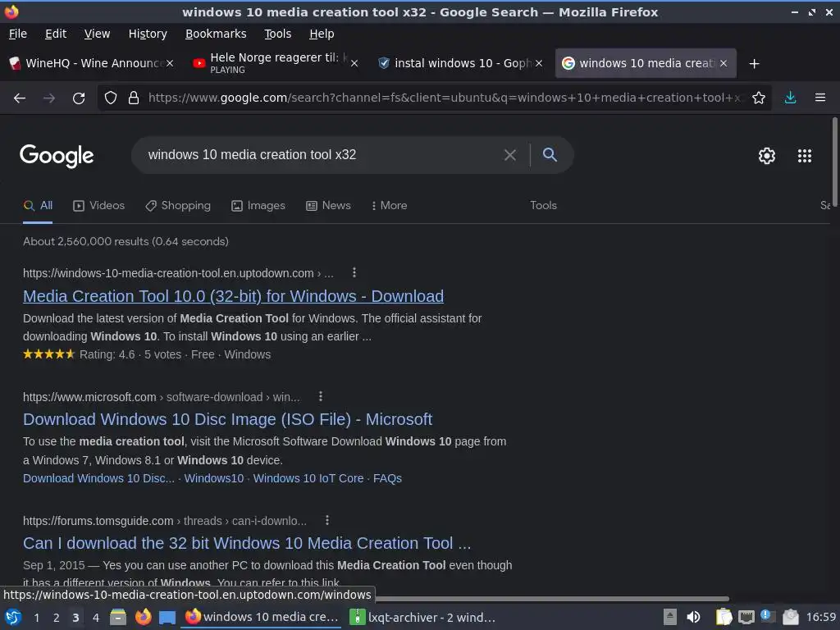Expand the tray's removable media arrow
This screenshot has height=630, width=840.
pyautogui.click(x=670, y=617)
